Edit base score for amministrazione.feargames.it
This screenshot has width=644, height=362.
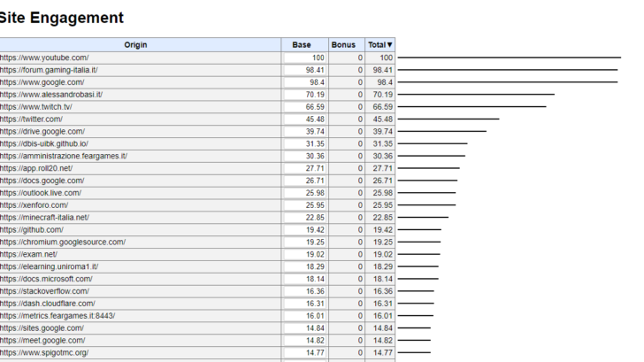(x=304, y=156)
